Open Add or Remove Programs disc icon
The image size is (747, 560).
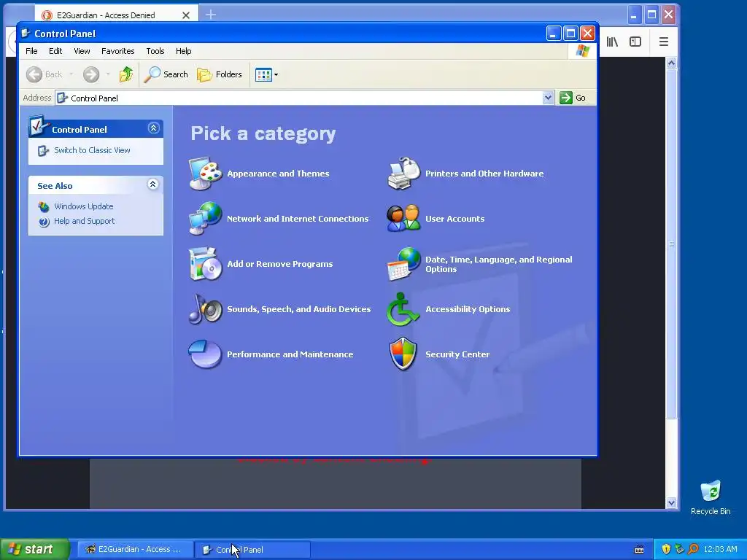pyautogui.click(x=205, y=264)
